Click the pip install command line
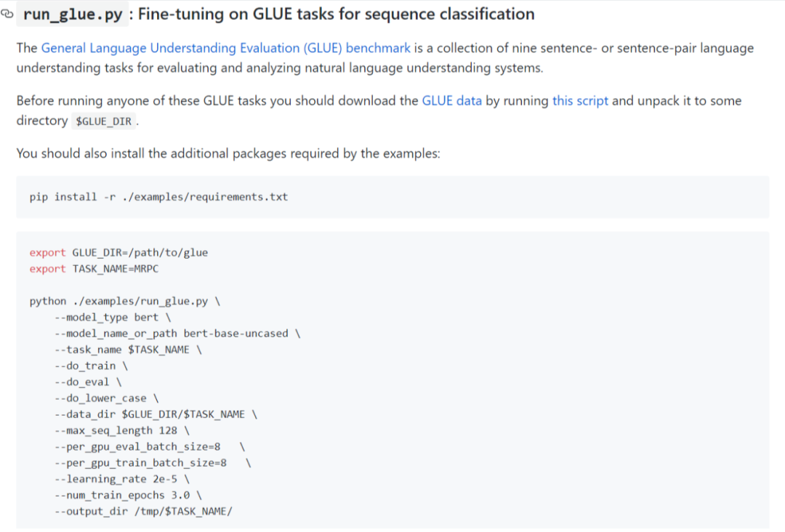This screenshot has width=785, height=532. tap(158, 197)
